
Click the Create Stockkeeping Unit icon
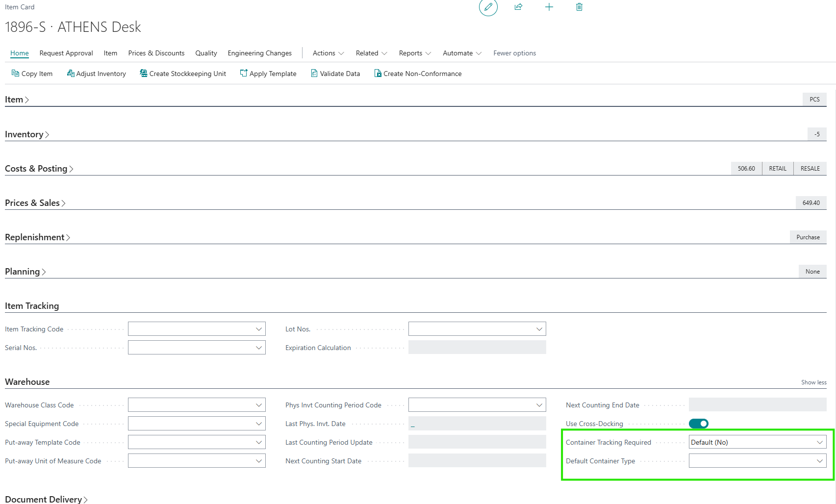143,74
